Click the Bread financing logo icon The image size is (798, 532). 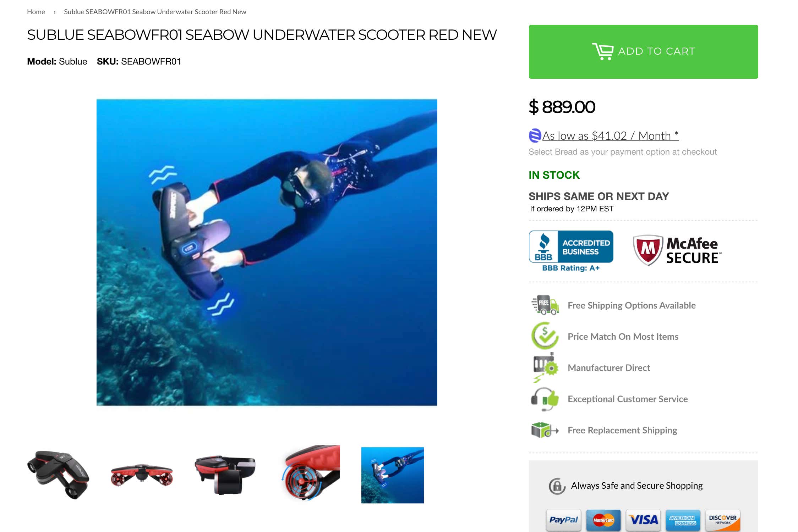pos(535,135)
